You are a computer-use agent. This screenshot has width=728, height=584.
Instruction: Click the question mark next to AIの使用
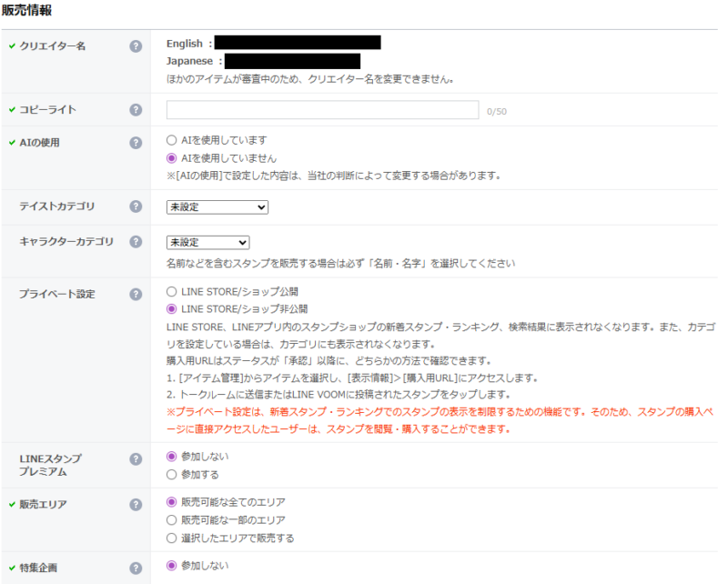click(136, 143)
